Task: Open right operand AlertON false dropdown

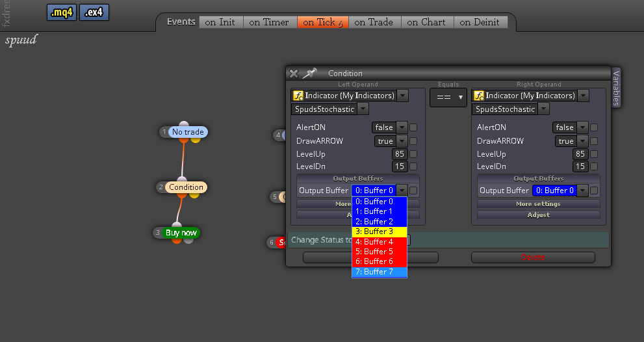Action: (x=582, y=127)
